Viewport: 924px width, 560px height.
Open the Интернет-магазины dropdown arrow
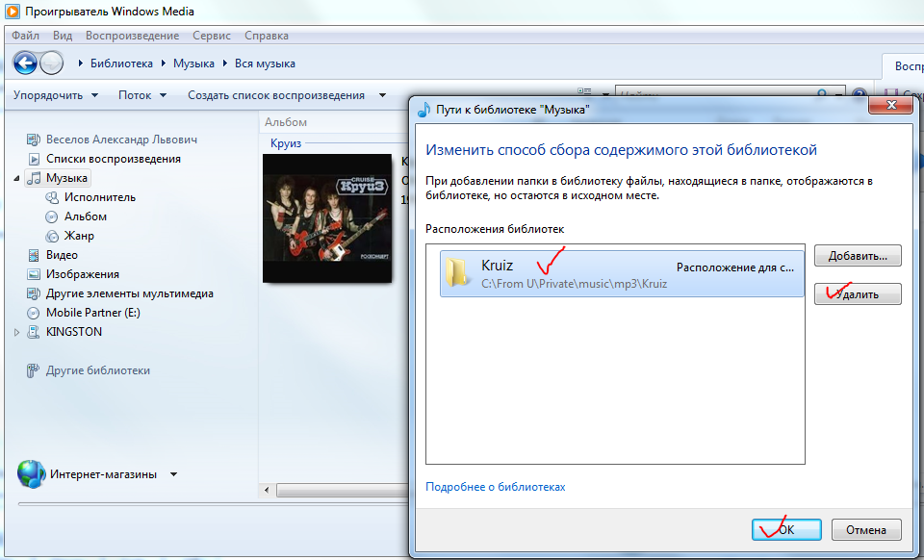[173, 474]
